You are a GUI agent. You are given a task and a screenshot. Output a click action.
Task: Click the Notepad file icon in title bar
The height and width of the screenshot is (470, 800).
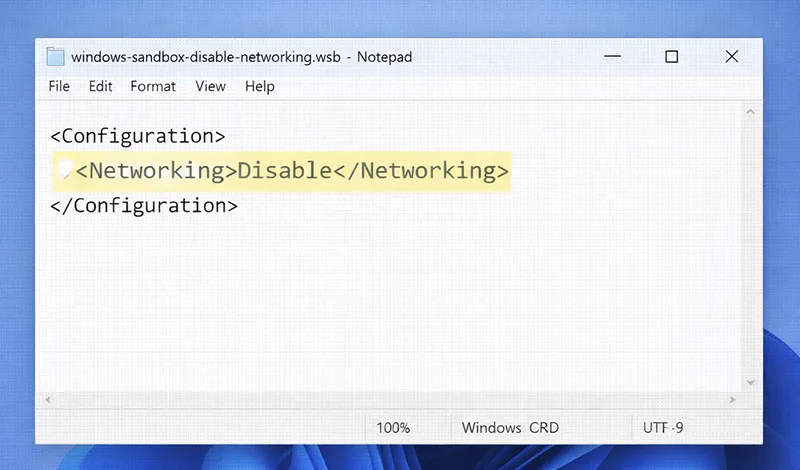56,57
